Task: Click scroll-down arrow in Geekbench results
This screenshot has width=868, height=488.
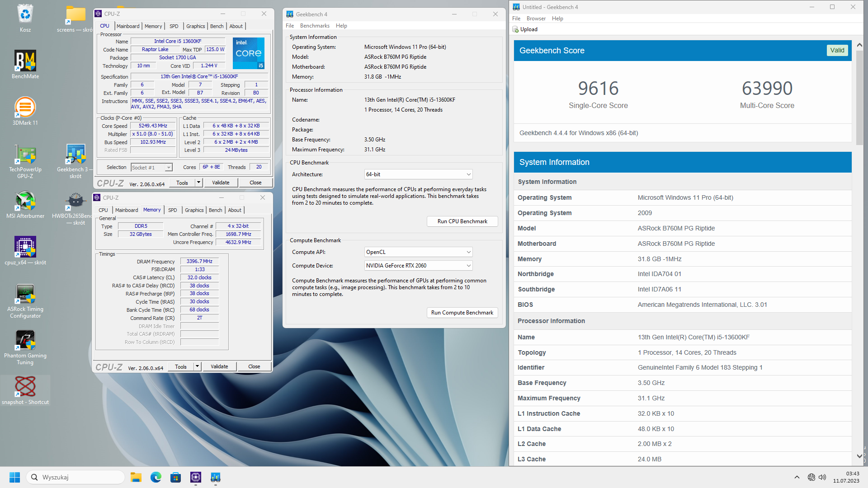Action: (x=859, y=456)
